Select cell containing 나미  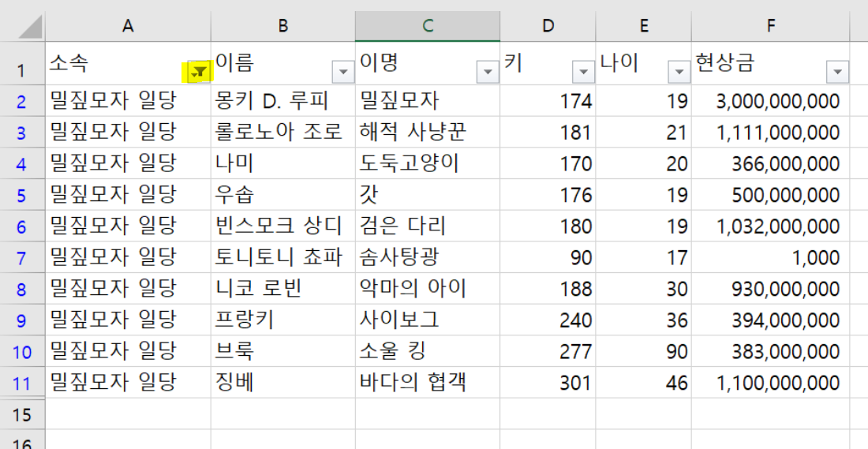click(282, 164)
